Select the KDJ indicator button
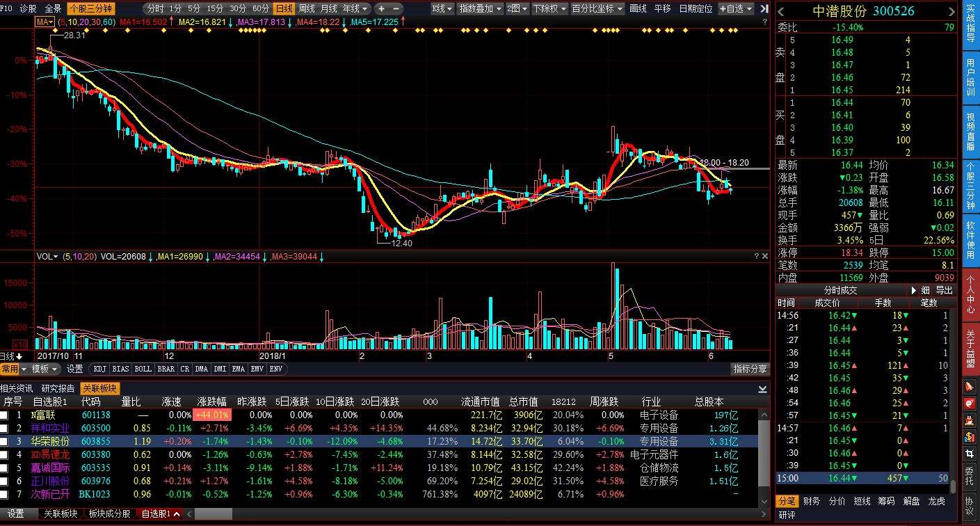980x526 pixels. click(x=100, y=369)
